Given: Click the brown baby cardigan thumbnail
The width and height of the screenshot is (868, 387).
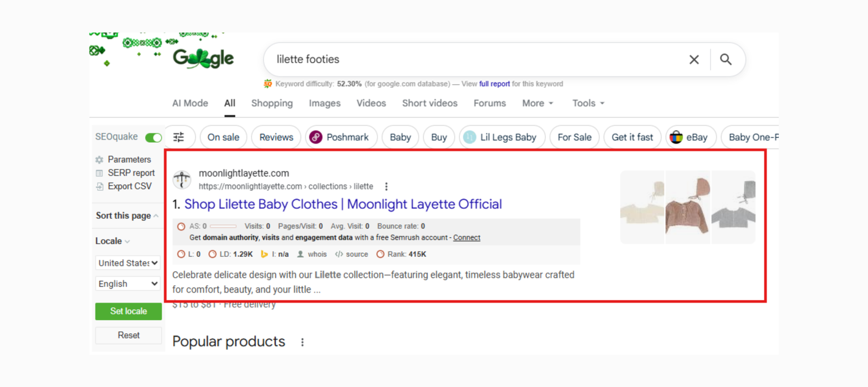Looking at the screenshot, I should click(x=687, y=207).
